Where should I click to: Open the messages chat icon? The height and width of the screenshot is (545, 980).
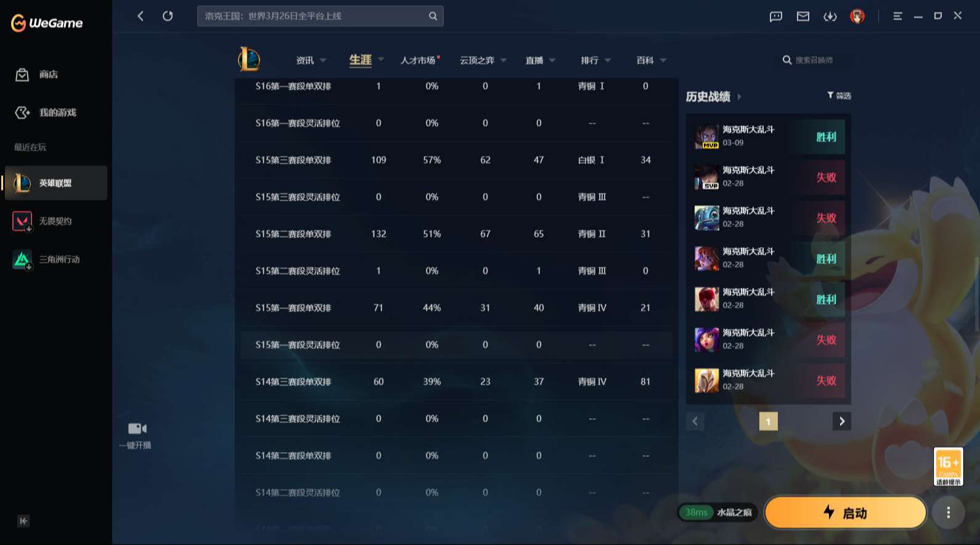coord(776,17)
